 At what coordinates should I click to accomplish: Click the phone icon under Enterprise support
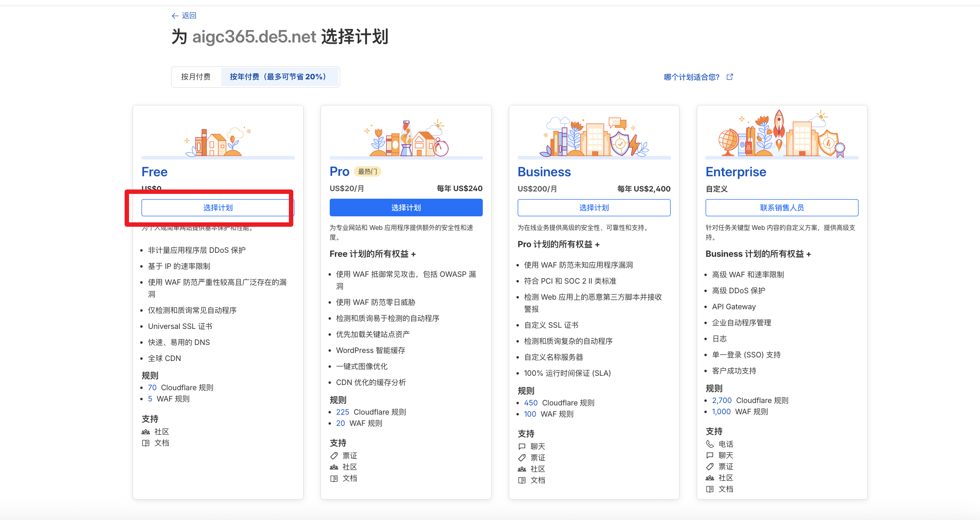(710, 444)
